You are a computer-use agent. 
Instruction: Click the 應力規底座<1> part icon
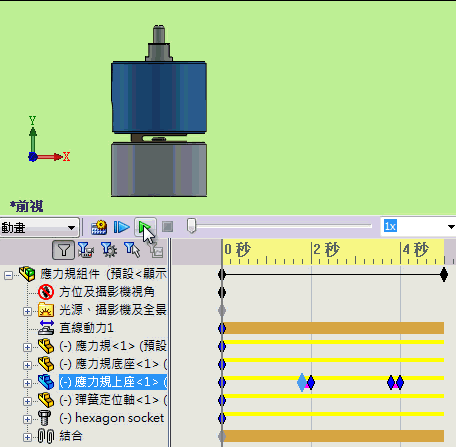click(x=46, y=364)
